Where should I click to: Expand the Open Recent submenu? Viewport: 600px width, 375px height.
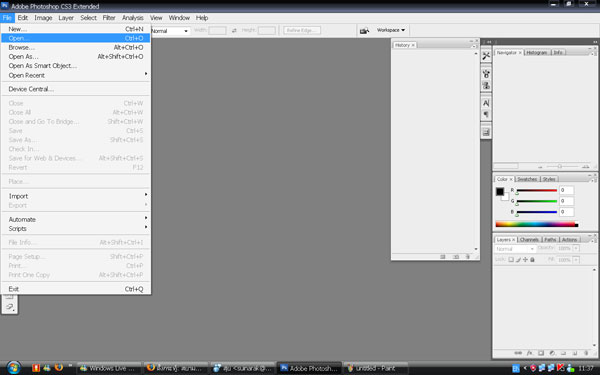75,75
